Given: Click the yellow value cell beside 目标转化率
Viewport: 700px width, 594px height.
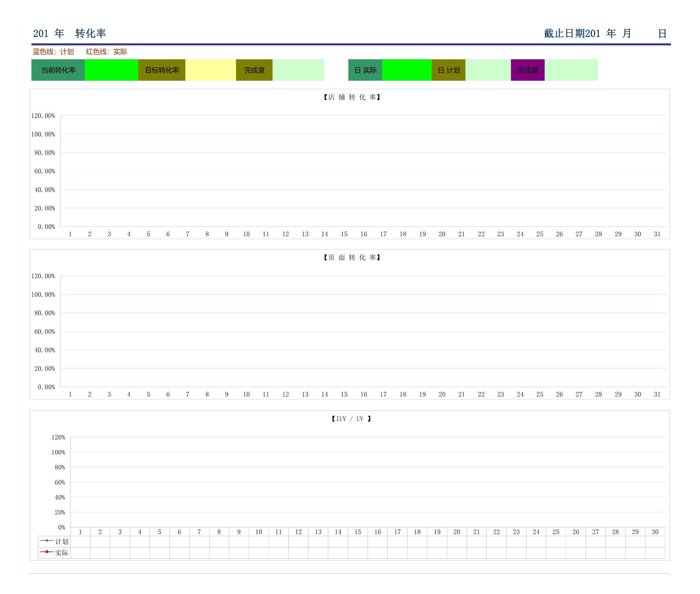Looking at the screenshot, I should (x=211, y=70).
